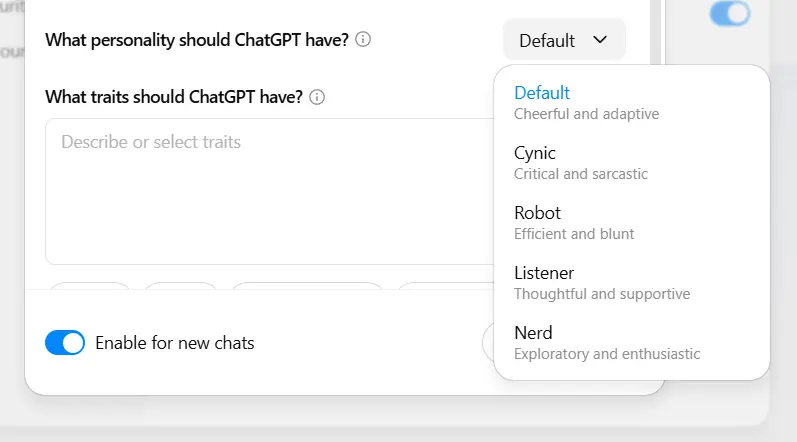Click the 'What personality should ChatGPT have?' label

pyautogui.click(x=197, y=40)
